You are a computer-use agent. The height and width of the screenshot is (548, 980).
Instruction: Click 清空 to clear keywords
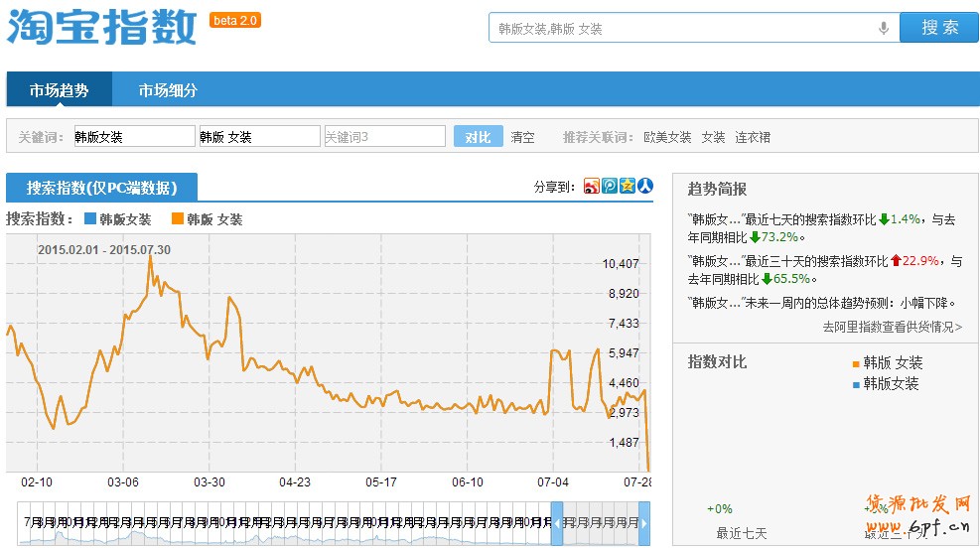pyautogui.click(x=522, y=137)
